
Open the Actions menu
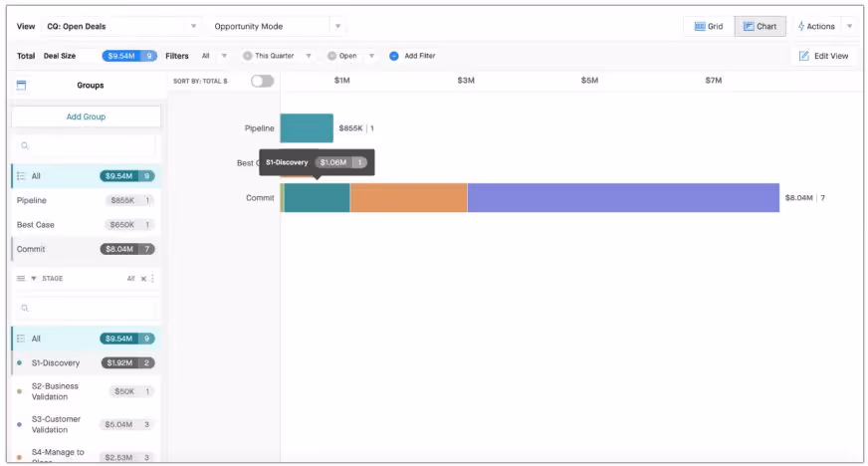click(816, 26)
